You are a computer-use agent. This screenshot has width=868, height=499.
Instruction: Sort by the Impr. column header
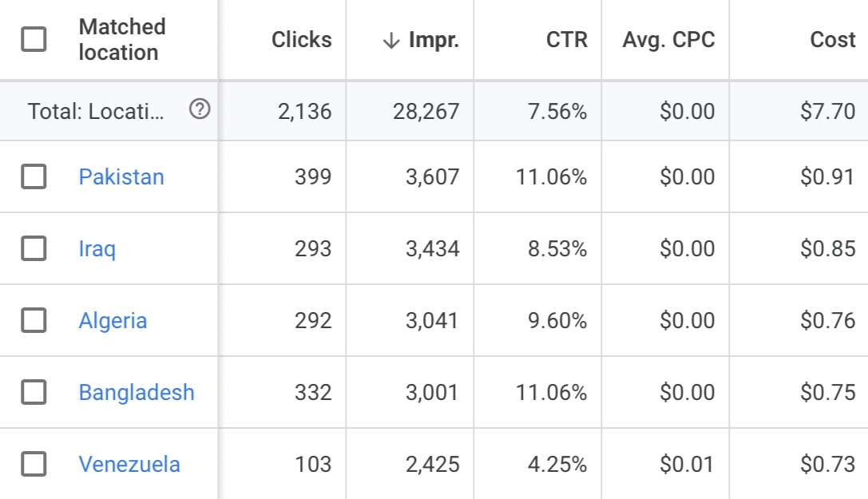(434, 40)
